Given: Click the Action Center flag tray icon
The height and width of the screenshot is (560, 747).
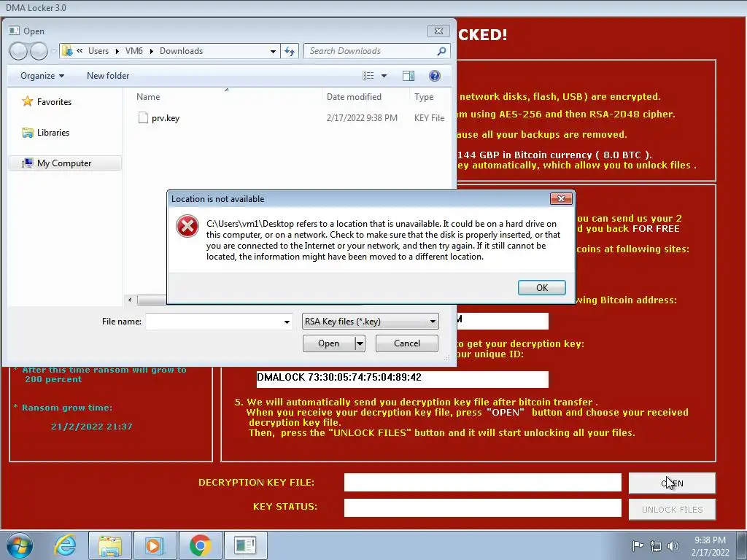Looking at the screenshot, I should click(638, 545).
